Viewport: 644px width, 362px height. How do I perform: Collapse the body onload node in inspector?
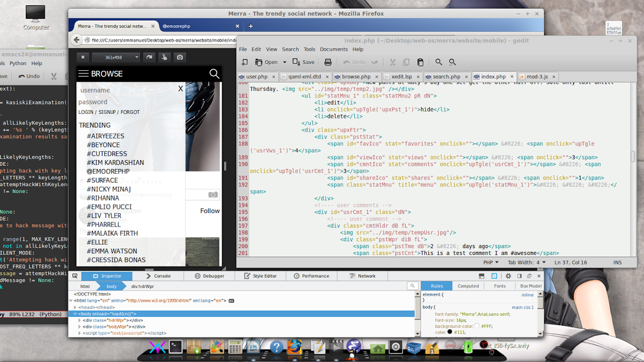point(76,314)
